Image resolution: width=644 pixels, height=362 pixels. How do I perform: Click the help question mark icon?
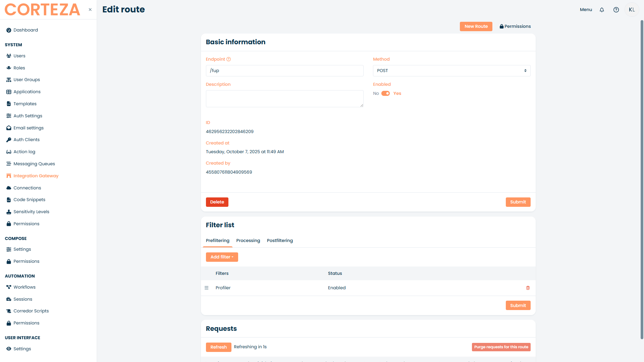tap(616, 10)
